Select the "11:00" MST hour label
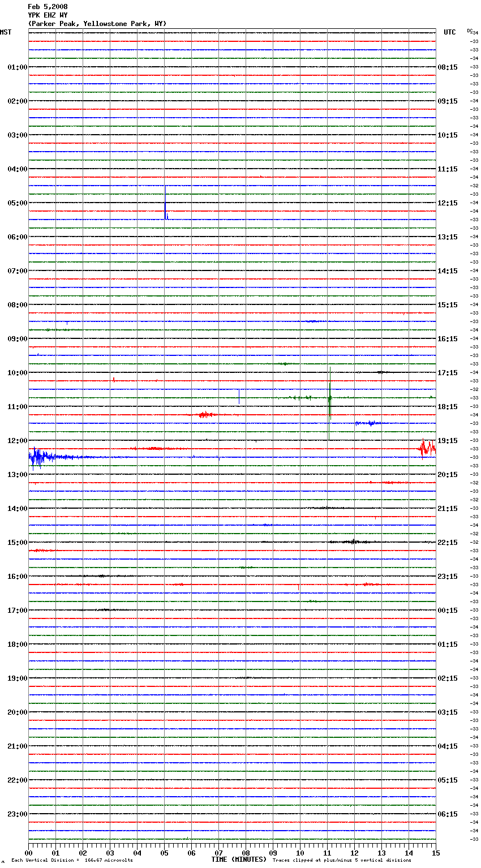The width and height of the screenshot is (481, 868). 18,407
